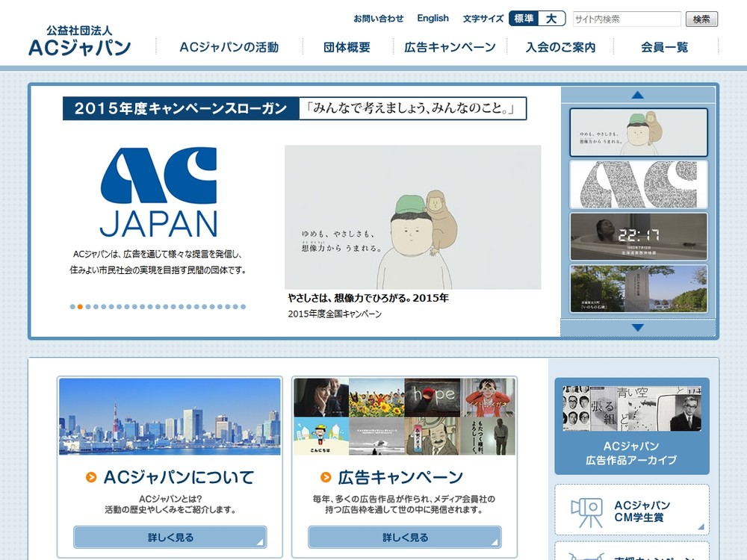The width and height of the screenshot is (747, 560).
Task: Set text size to 標準
Action: coord(524,19)
